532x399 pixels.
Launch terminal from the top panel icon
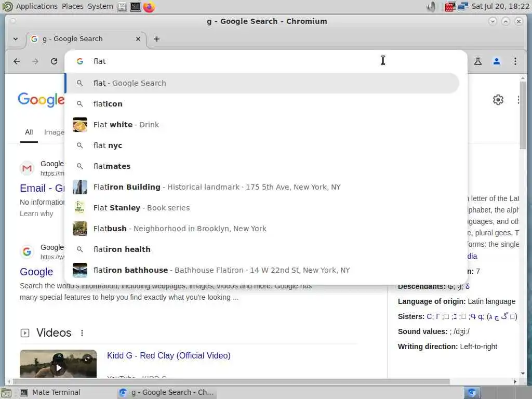pyautogui.click(x=136, y=6)
